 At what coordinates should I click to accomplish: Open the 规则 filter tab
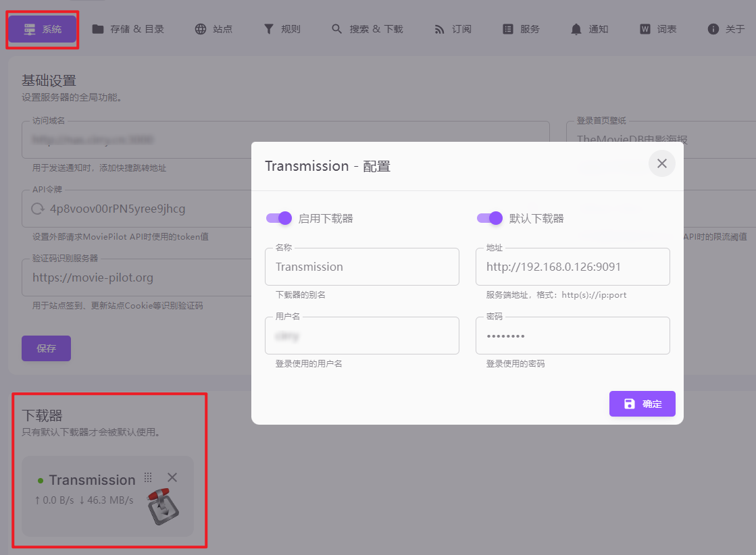(282, 29)
